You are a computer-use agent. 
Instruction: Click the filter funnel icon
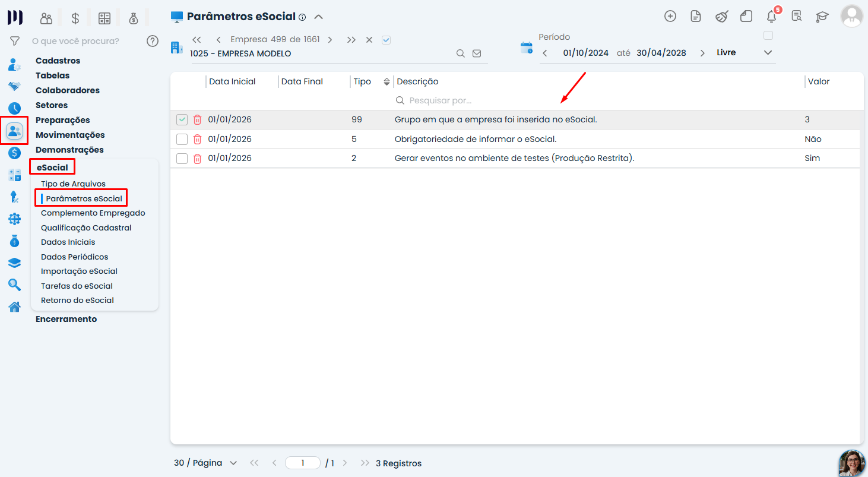[15, 41]
